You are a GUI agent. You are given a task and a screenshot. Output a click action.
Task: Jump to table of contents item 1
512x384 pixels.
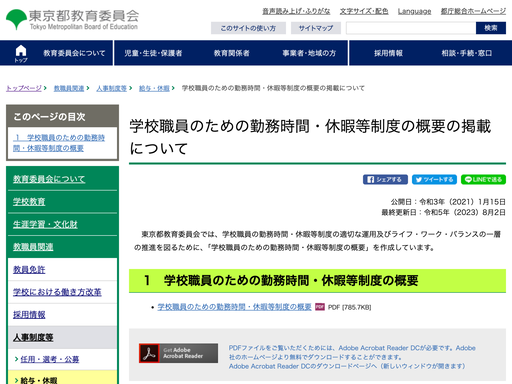pos(59,143)
